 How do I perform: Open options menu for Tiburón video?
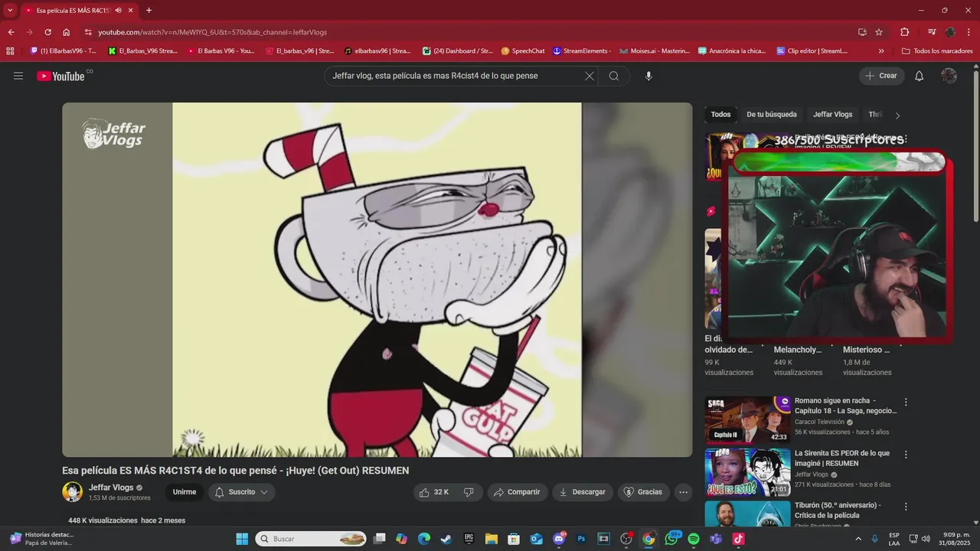(x=906, y=507)
